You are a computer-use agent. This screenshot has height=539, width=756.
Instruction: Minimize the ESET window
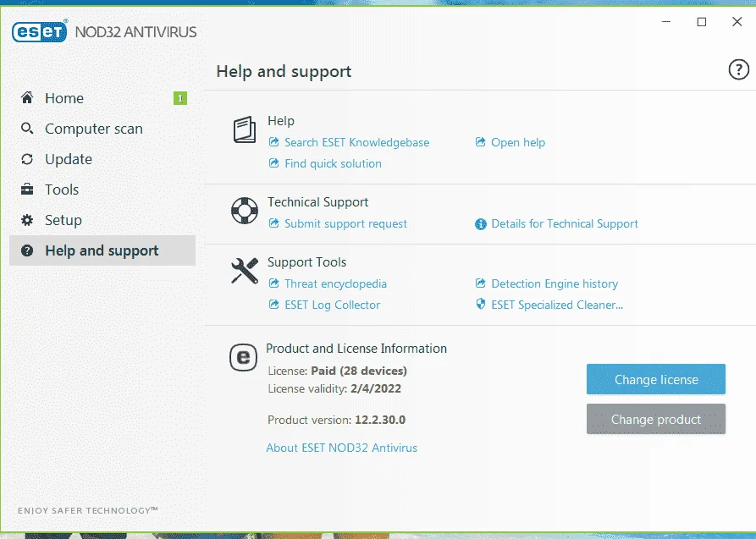666,22
